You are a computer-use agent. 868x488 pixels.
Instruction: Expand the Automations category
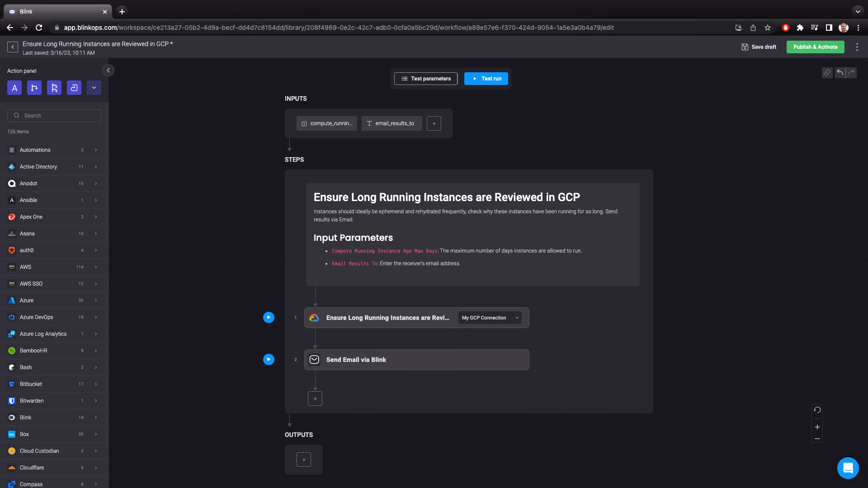[52, 150]
